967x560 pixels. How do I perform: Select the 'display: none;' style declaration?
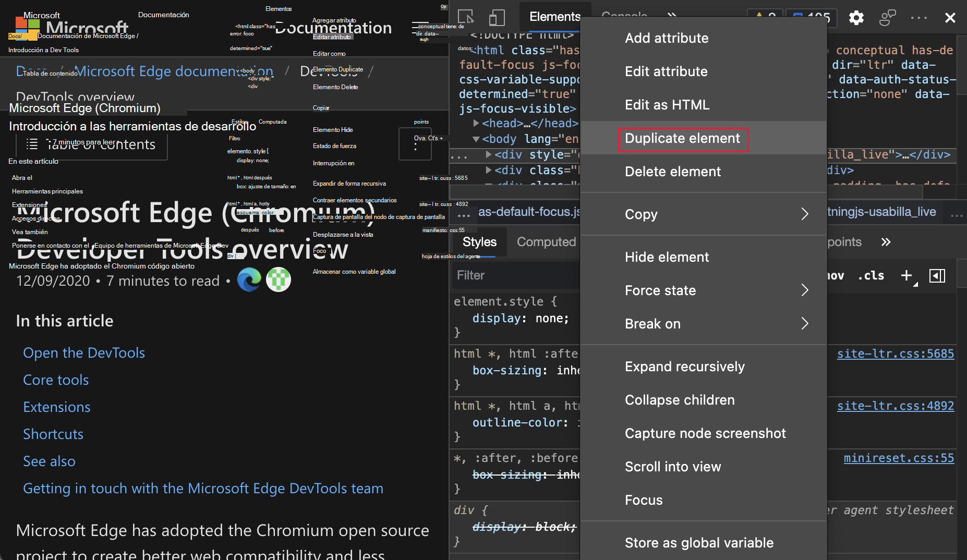tap(521, 318)
